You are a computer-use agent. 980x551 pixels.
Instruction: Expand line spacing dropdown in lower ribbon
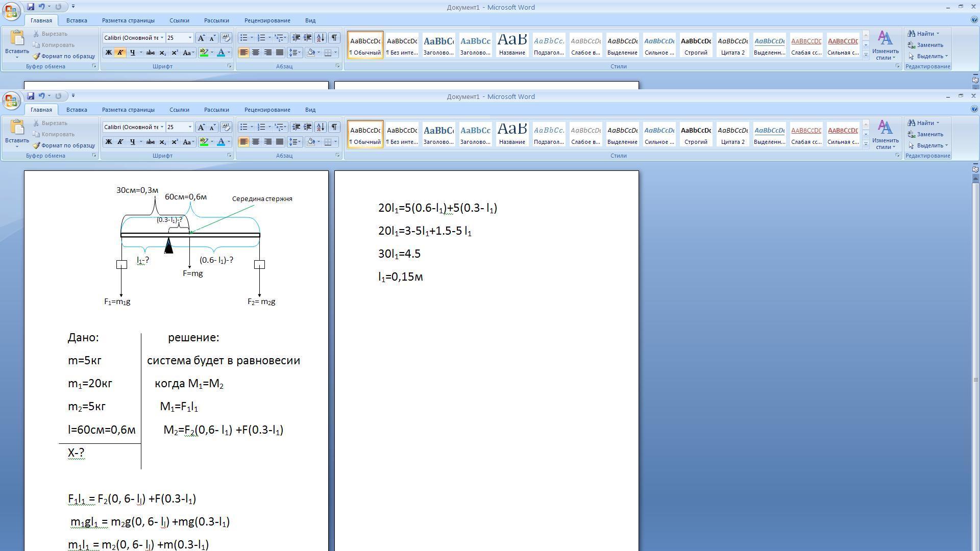[299, 142]
